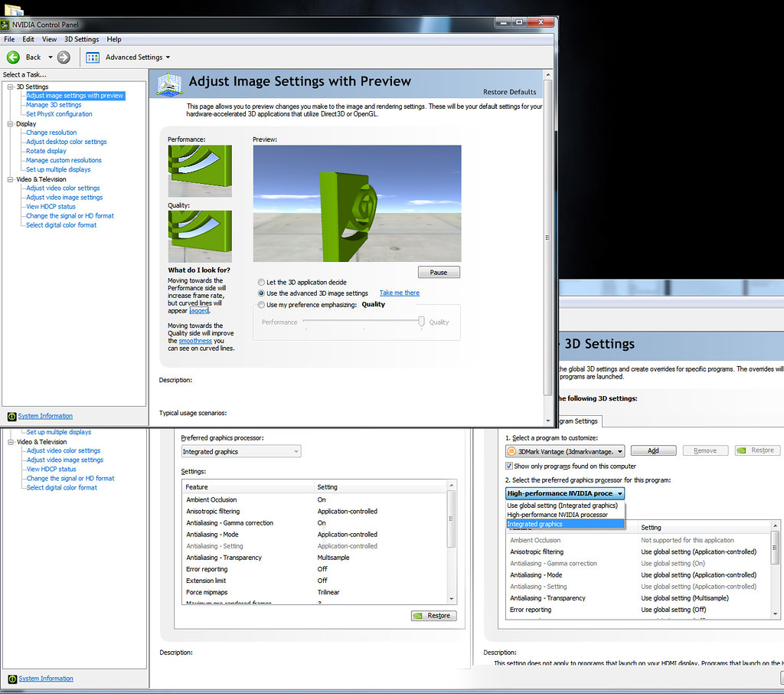Click the System Information icon in the front window

[12, 416]
